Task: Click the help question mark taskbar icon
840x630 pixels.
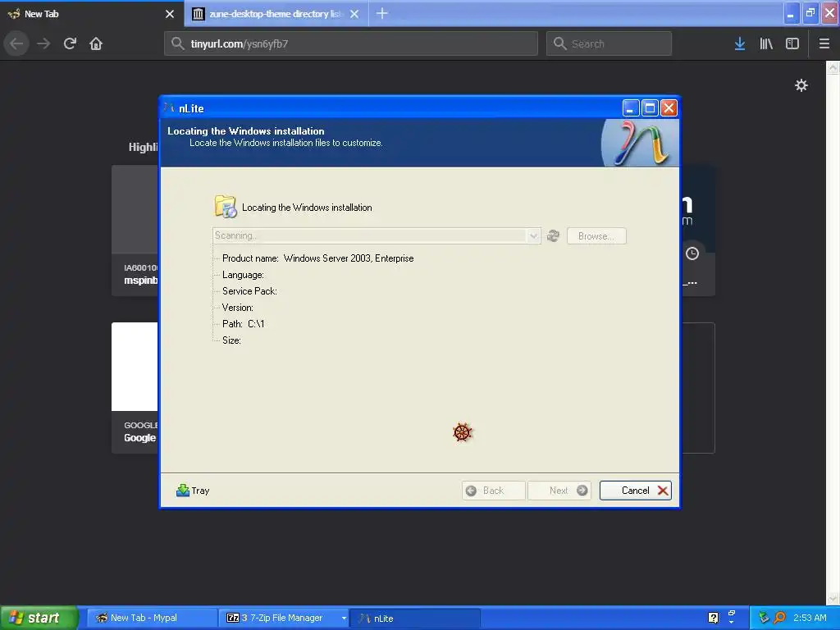Action: point(713,618)
